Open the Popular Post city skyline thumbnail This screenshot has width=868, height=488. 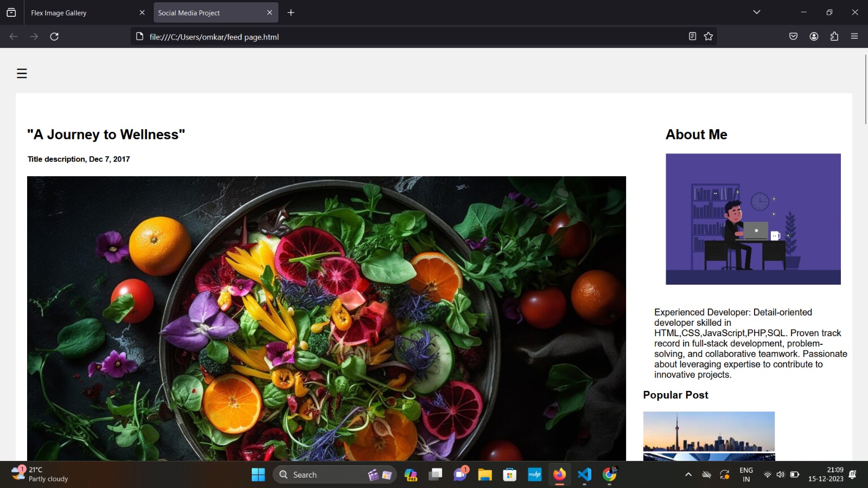709,432
